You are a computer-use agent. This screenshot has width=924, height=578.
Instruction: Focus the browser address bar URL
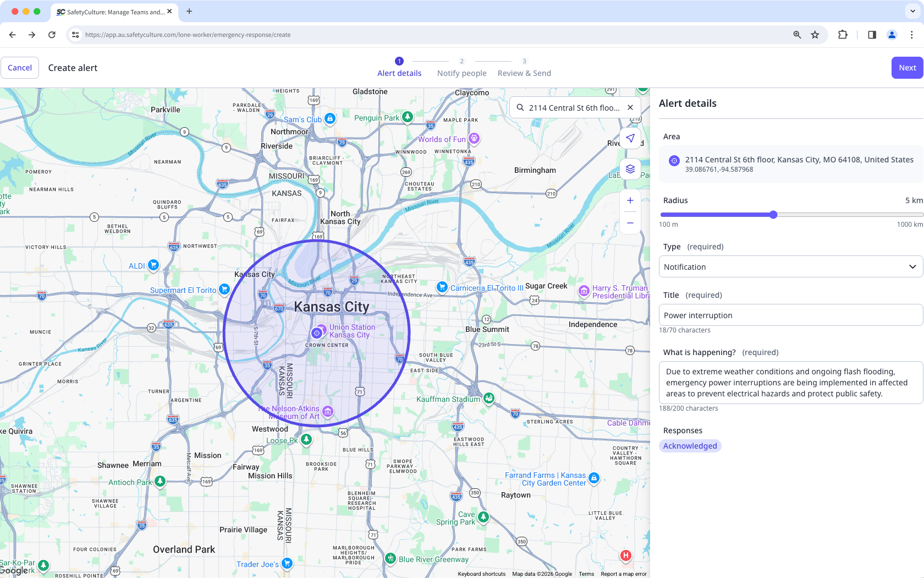click(188, 35)
